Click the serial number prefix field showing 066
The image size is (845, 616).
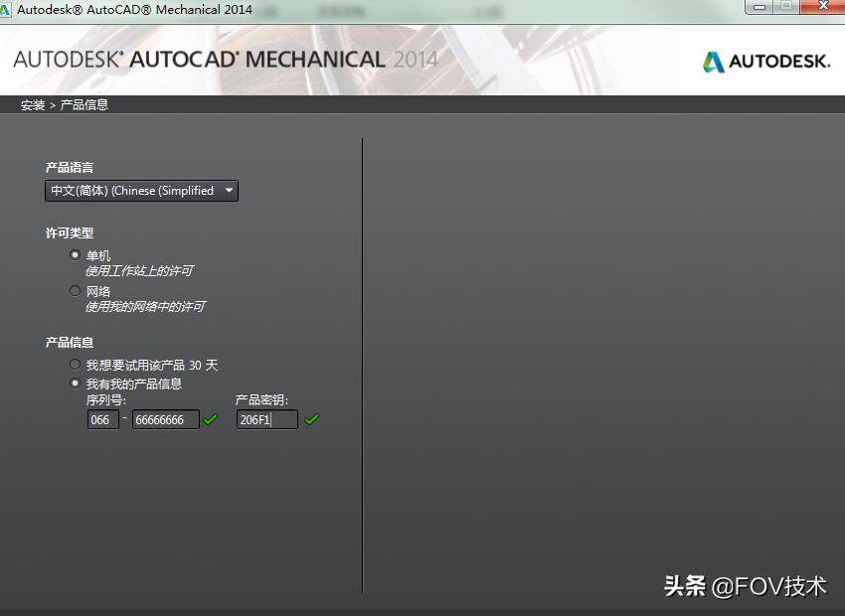click(103, 419)
